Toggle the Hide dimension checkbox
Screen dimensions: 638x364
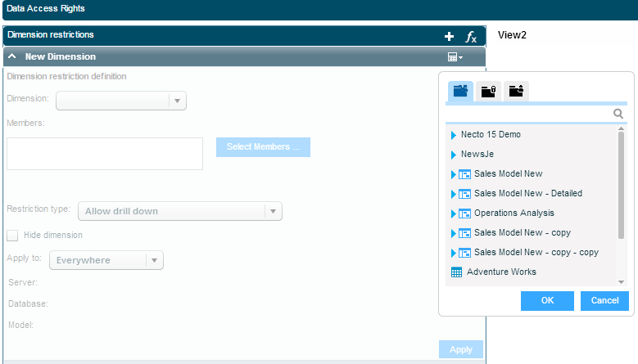(12, 236)
